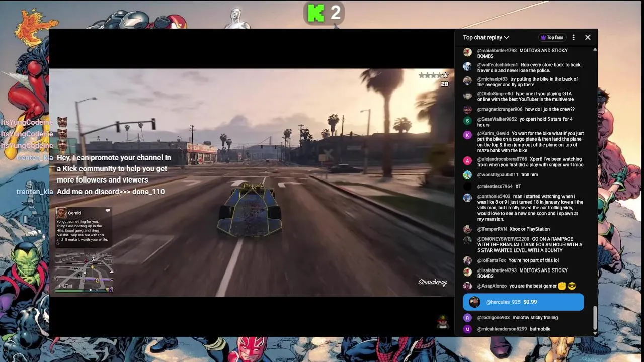
Task: Click the chat scrollbar down arrow
Action: tap(595, 333)
